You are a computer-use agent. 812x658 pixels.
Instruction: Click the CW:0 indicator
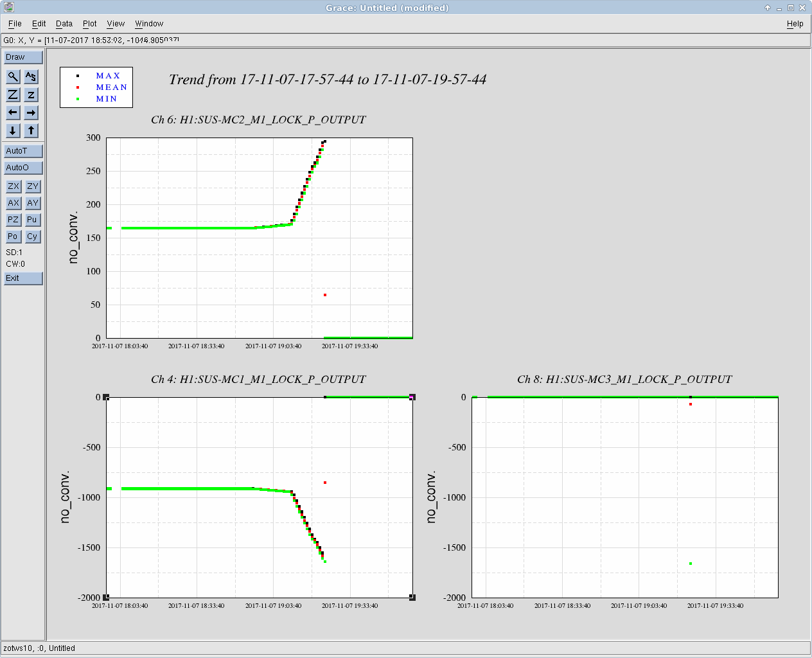[x=15, y=264]
